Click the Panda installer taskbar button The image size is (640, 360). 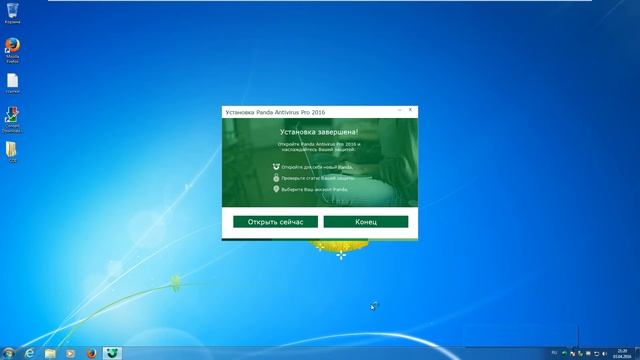pyautogui.click(x=112, y=353)
